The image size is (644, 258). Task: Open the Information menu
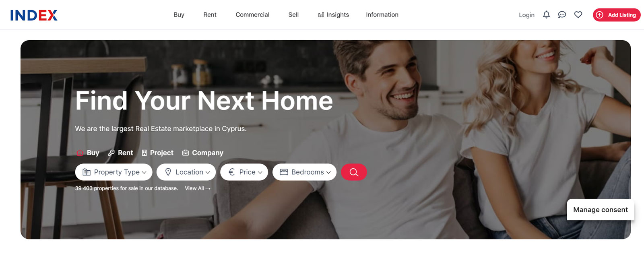pos(382,15)
